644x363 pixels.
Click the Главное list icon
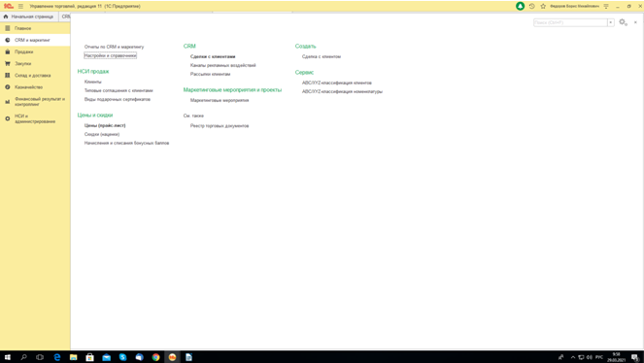8,28
